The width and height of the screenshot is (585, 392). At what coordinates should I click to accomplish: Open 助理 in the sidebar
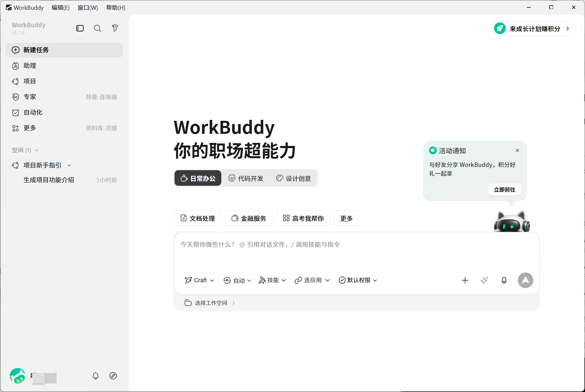point(64,66)
